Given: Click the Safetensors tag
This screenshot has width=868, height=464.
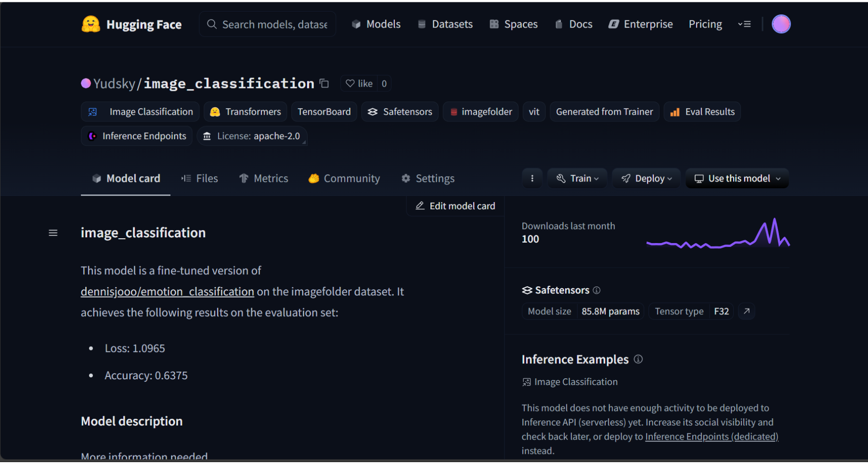Looking at the screenshot, I should (400, 112).
